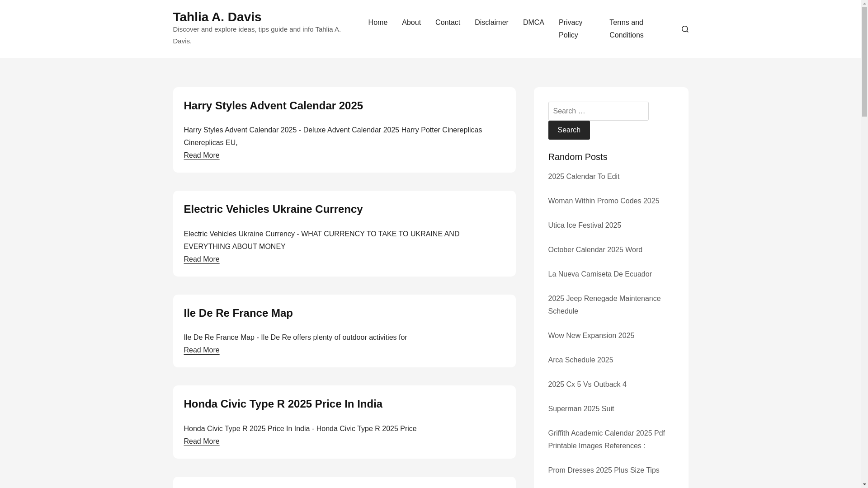The width and height of the screenshot is (868, 488).
Task: Open Griffith Academic Calendar 2025 Pdf link
Action: coord(606,440)
